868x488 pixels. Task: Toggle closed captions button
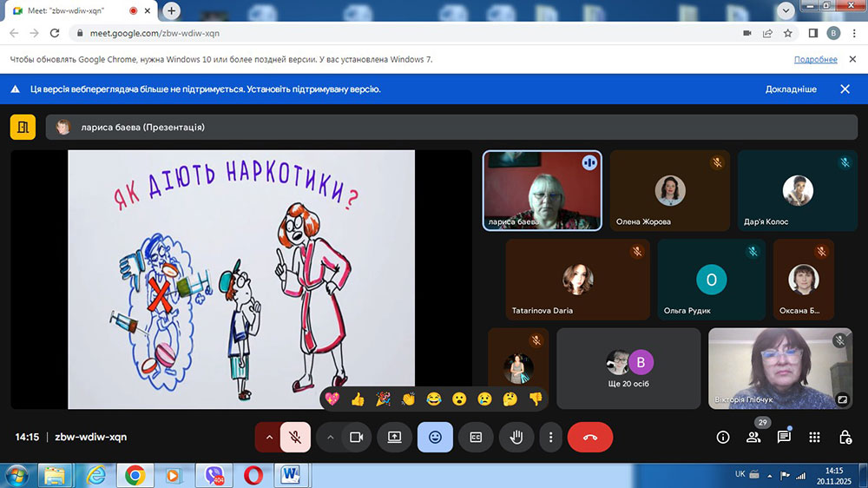pos(476,438)
